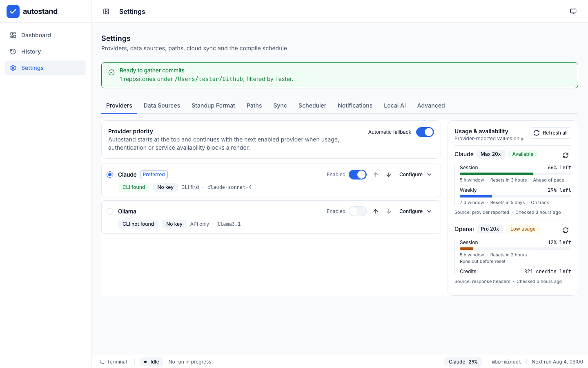Refresh Claude usage with its refresh icon

pos(566,155)
